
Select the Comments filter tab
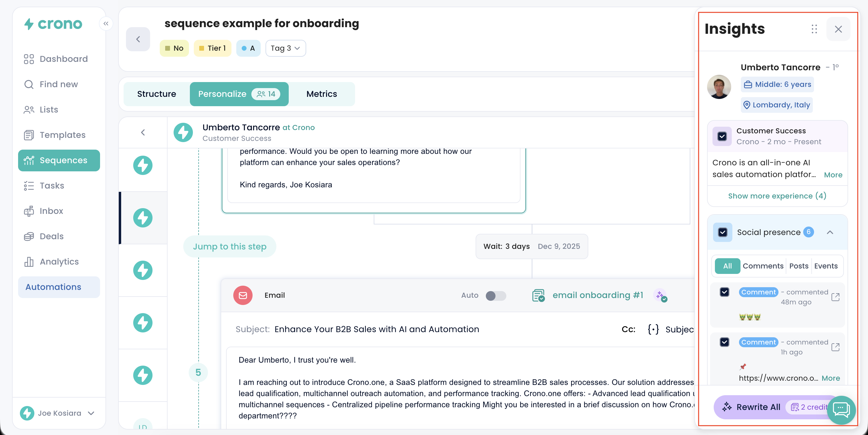(x=763, y=266)
